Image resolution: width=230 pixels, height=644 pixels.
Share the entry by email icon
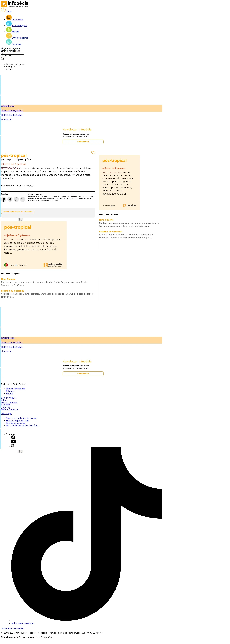[23, 199]
